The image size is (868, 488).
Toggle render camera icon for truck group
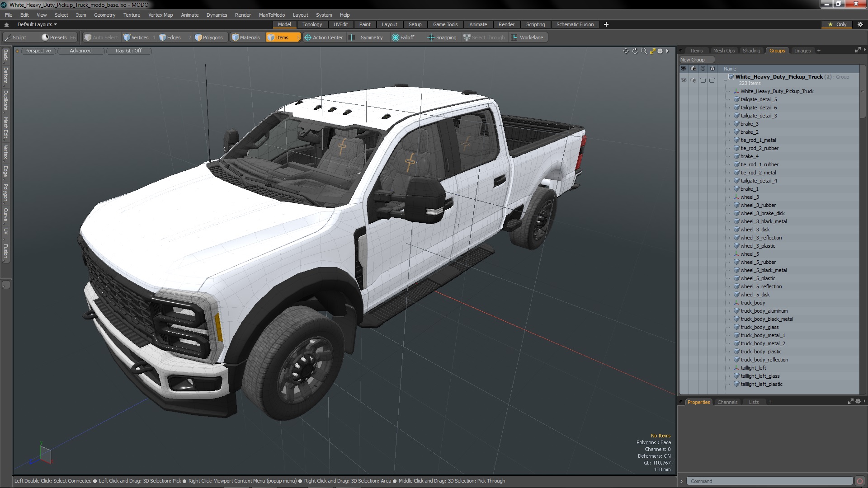tap(693, 80)
